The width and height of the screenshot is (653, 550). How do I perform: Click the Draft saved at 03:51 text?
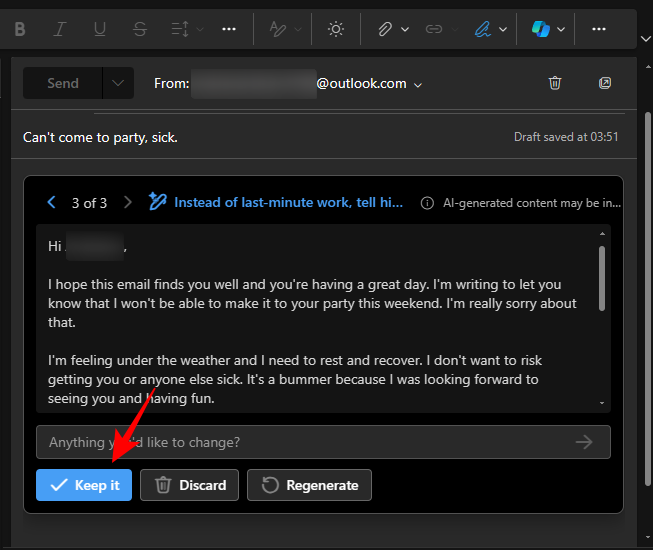point(566,137)
